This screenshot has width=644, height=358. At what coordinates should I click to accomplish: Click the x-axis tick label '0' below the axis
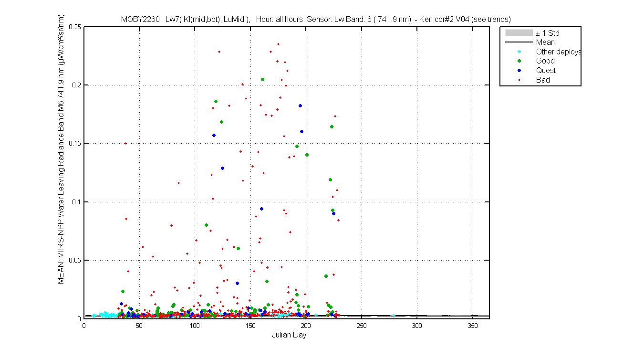[x=84, y=326]
